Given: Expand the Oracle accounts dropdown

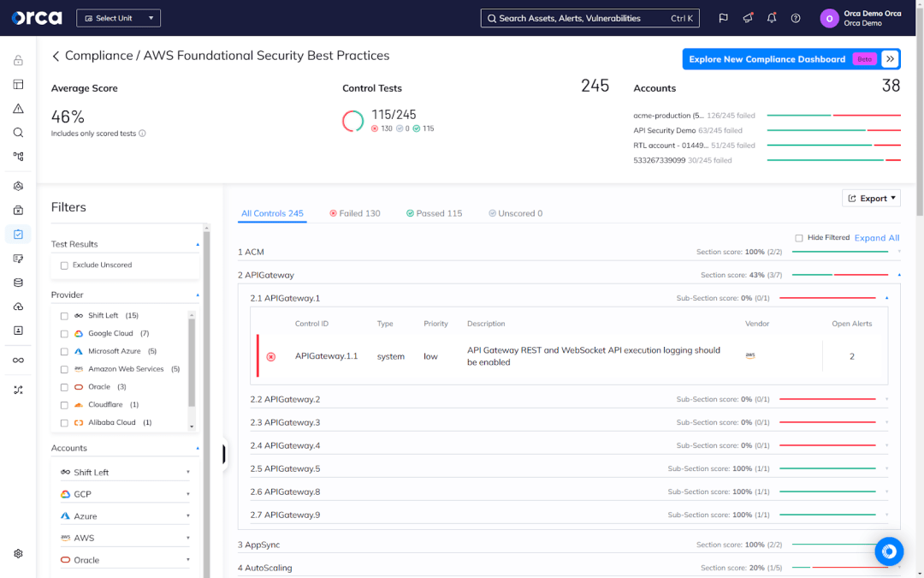Looking at the screenshot, I should 125,560.
